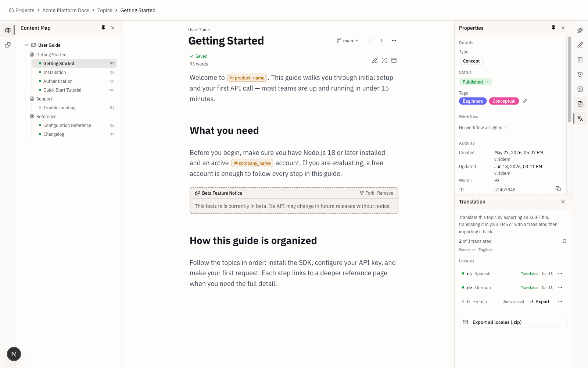Unpin the Properties panel
Screen dimensions: 588x368
click(x=553, y=28)
